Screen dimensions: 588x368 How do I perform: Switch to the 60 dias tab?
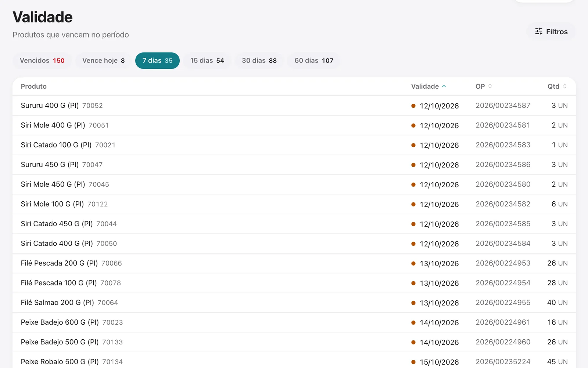click(314, 61)
